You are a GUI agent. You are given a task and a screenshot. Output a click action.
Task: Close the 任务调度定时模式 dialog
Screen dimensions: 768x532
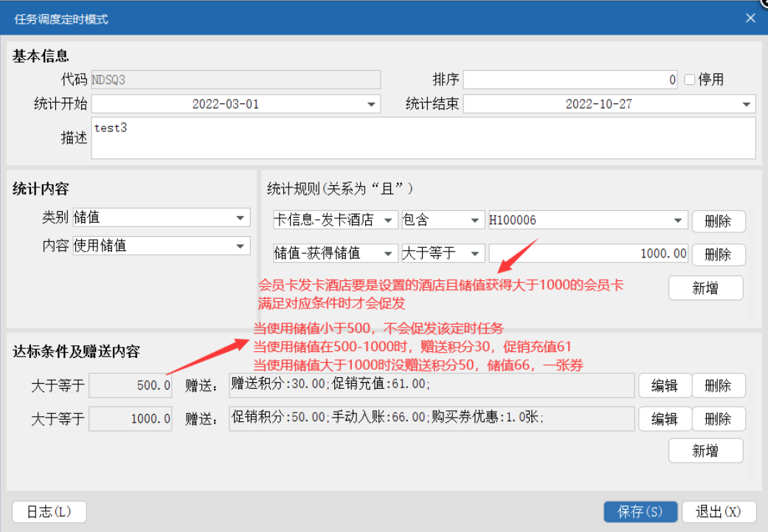tap(750, 18)
